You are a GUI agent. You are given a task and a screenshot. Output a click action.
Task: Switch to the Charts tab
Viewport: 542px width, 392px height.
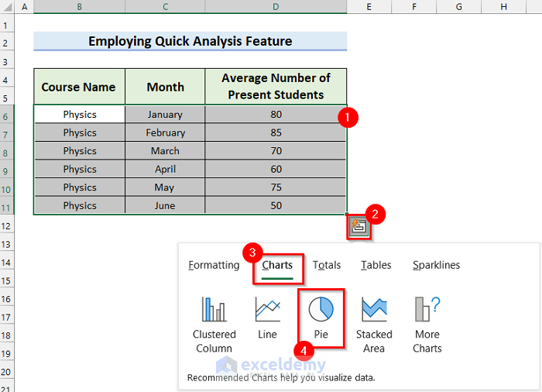277,265
